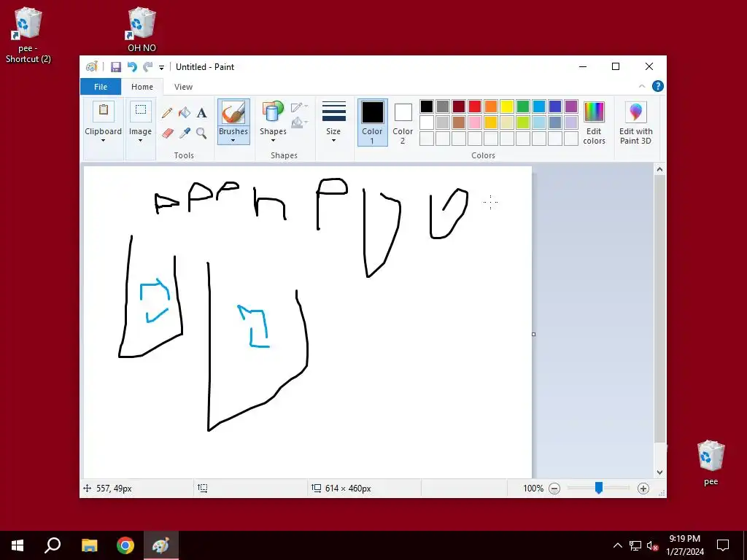Viewport: 747px width, 560px height.
Task: Open Chrome from the taskbar
Action: (x=125, y=545)
